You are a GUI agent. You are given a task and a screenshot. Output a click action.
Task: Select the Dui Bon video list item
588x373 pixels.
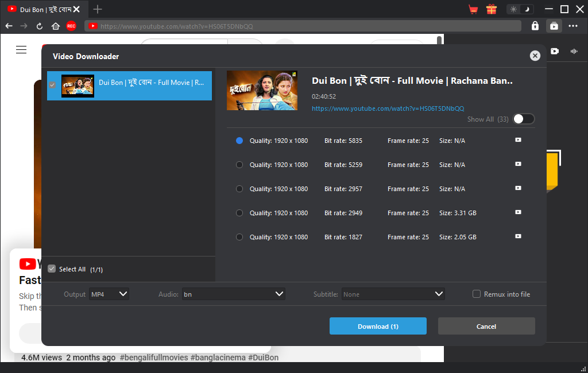tap(129, 86)
